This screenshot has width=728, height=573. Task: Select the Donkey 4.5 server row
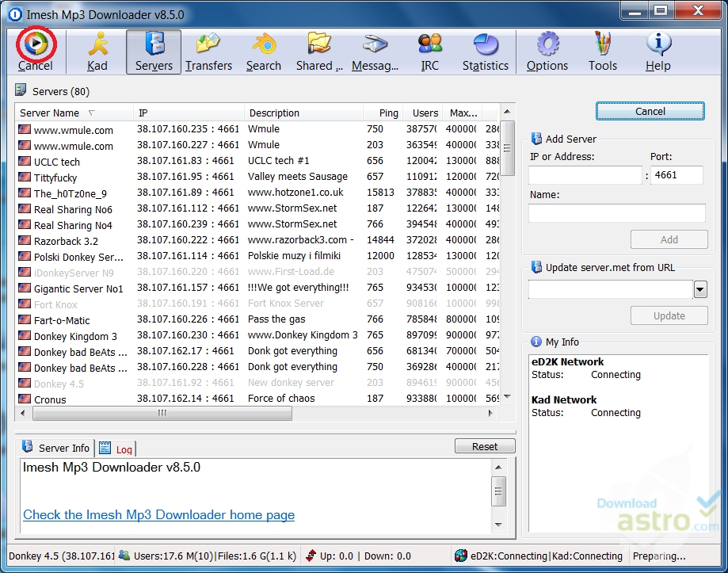pyautogui.click(x=257, y=383)
